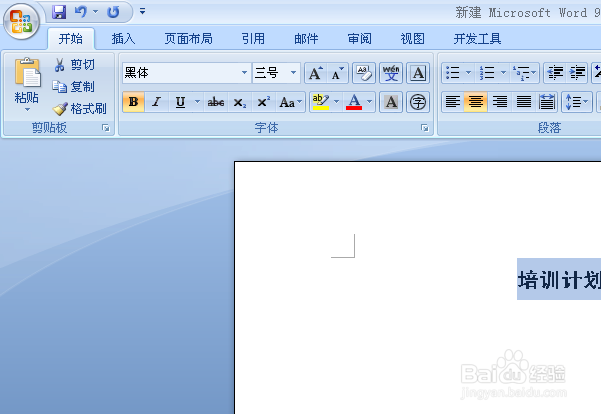Switch to the 开始 tab

tap(71, 39)
